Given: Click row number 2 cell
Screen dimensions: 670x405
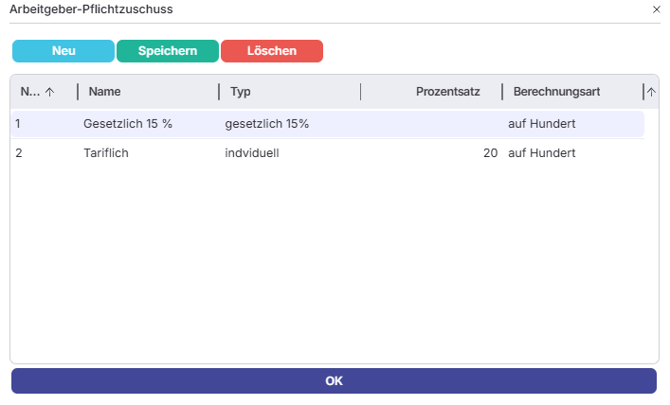Looking at the screenshot, I should coord(19,153).
